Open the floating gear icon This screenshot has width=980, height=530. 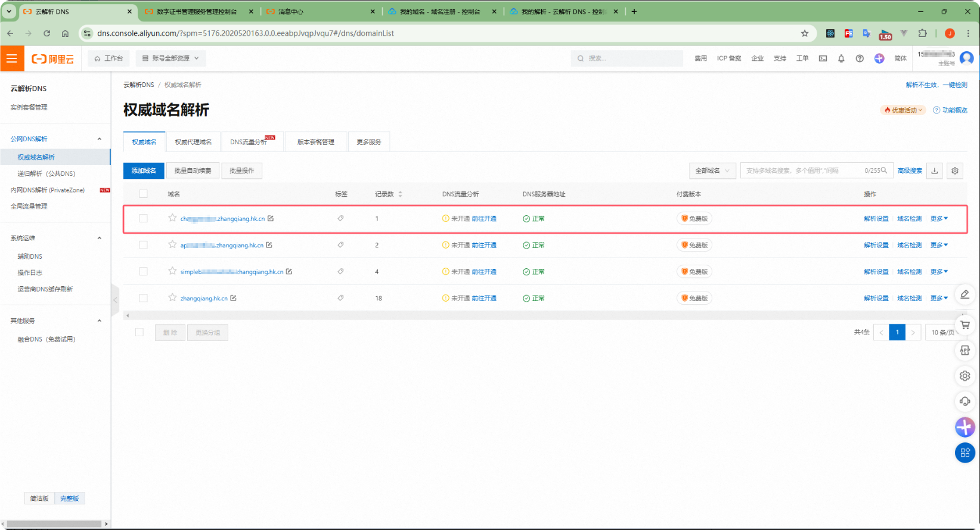coord(965,376)
